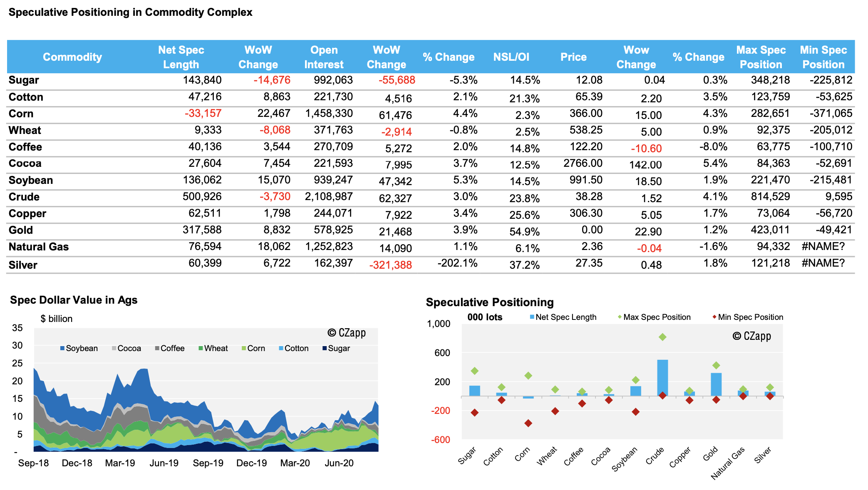The width and height of the screenshot is (868, 490).
Task: Select the Gold row label
Action: tap(21, 230)
